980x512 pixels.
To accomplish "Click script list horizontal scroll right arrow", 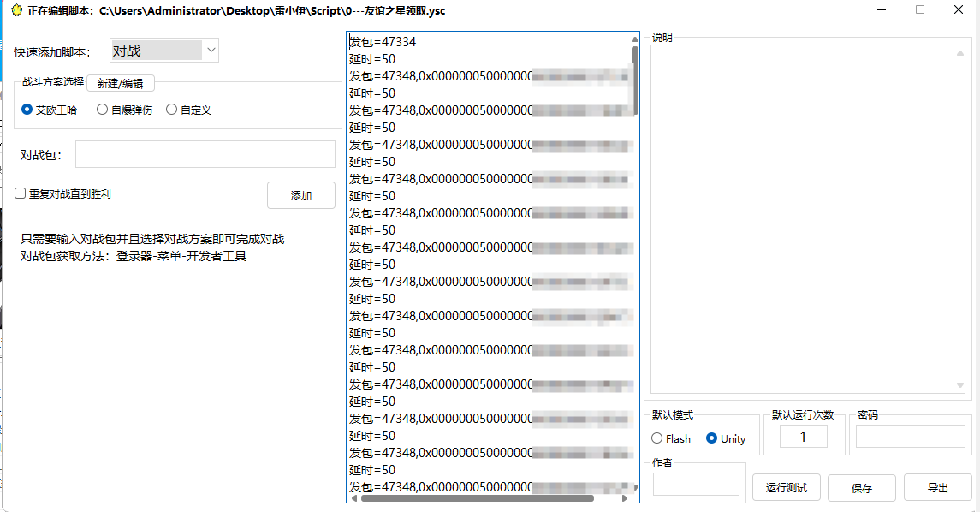I will (625, 497).
